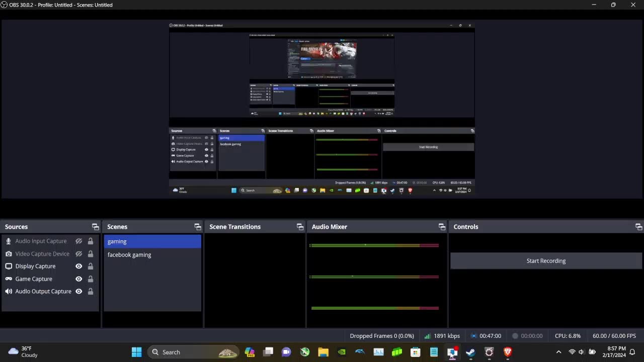
Task: Click the taskbar Search box
Action: pos(194,352)
